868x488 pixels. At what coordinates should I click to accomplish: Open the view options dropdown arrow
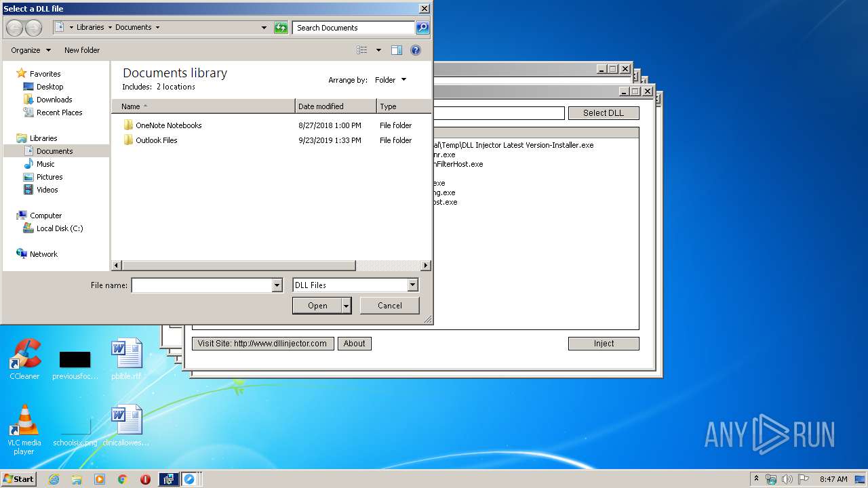point(378,50)
